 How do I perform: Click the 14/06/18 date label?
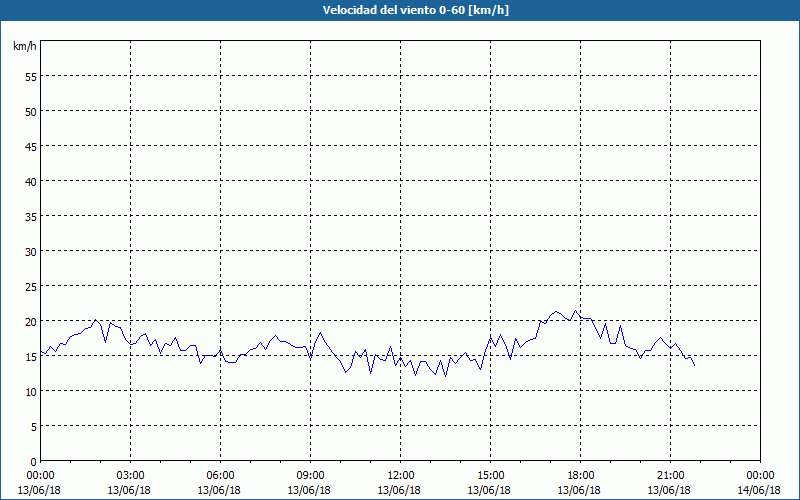[x=760, y=490]
